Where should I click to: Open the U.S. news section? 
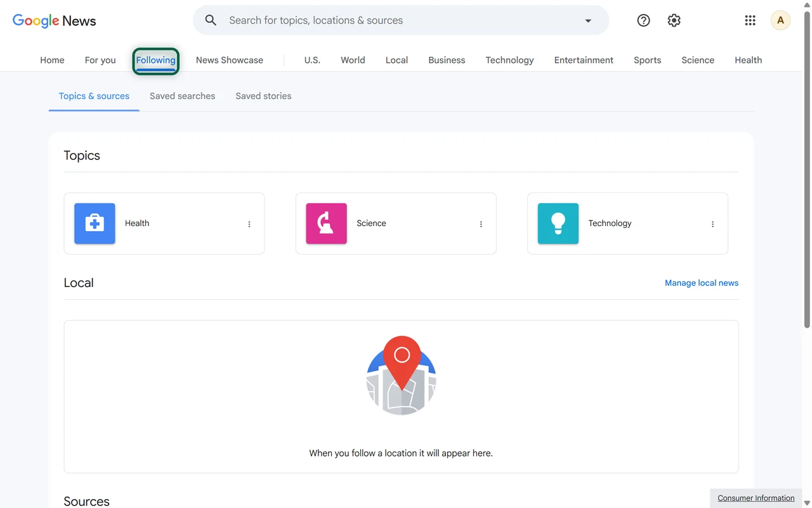point(312,60)
